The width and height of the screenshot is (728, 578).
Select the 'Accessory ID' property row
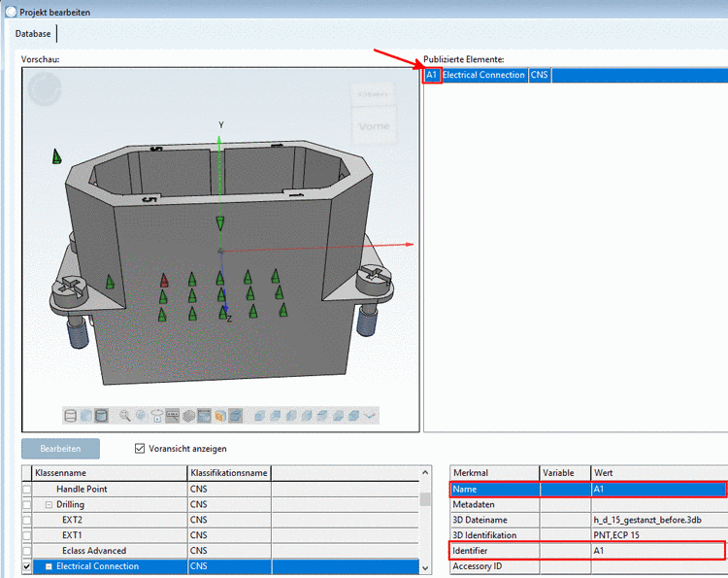click(x=588, y=566)
